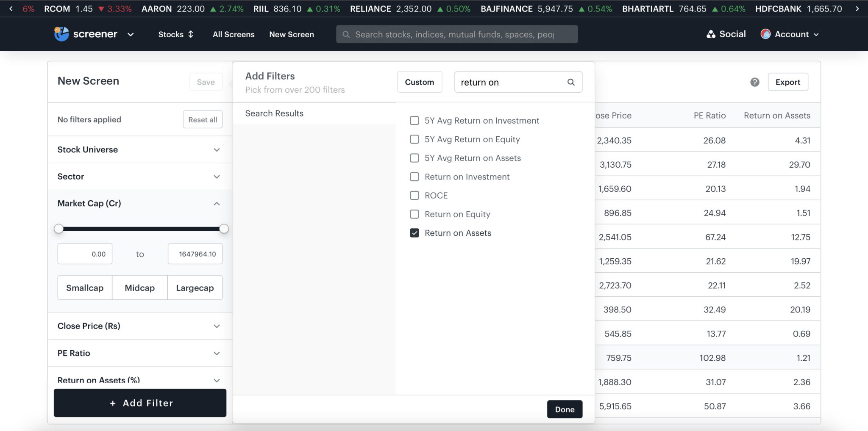The height and width of the screenshot is (431, 868).
Task: Click the screener logo icon
Action: tap(61, 34)
